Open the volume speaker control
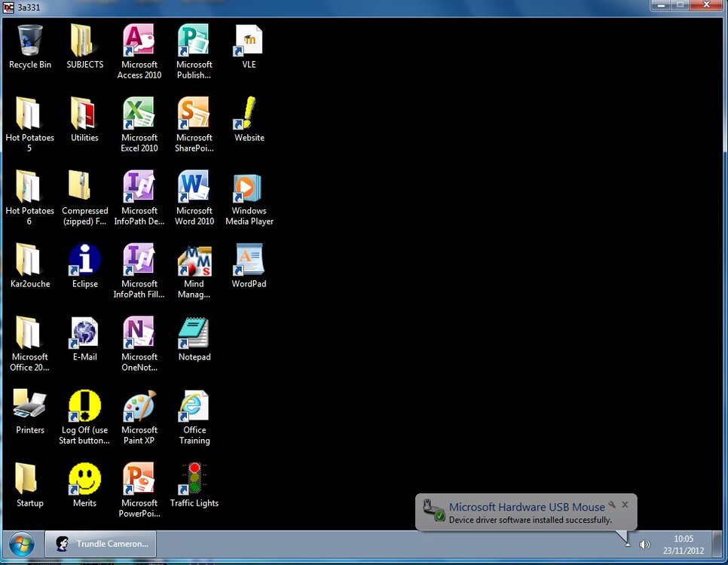The image size is (728, 565). (644, 545)
